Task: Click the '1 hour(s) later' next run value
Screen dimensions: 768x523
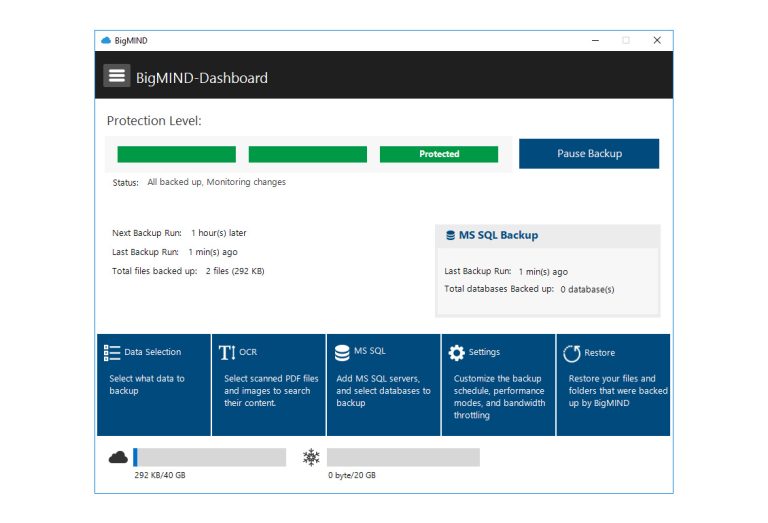Action: pyautogui.click(x=218, y=233)
